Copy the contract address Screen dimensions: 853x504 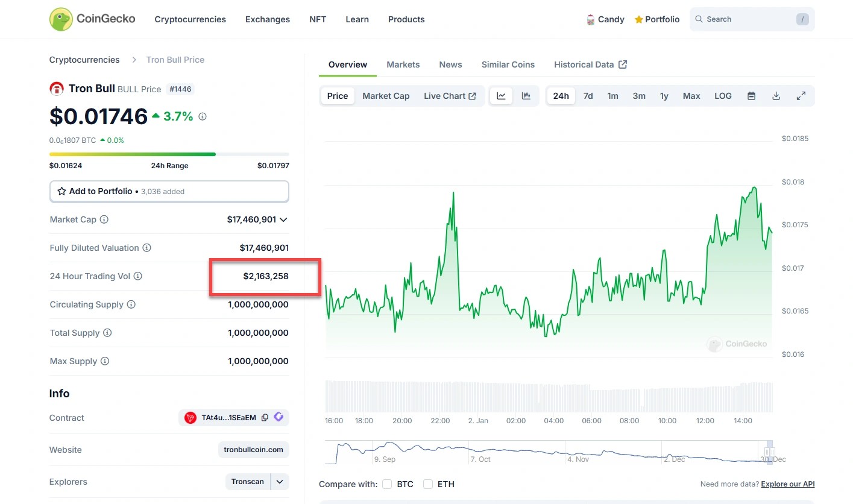[x=265, y=418]
